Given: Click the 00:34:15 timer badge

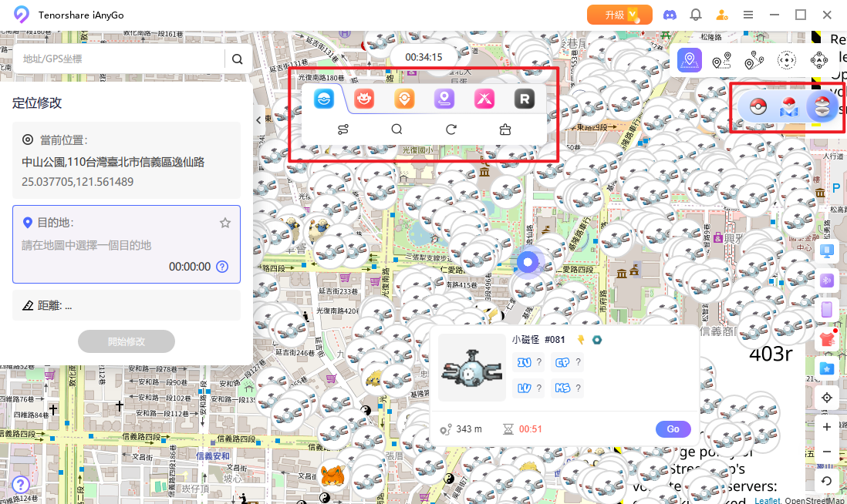Looking at the screenshot, I should [x=423, y=57].
